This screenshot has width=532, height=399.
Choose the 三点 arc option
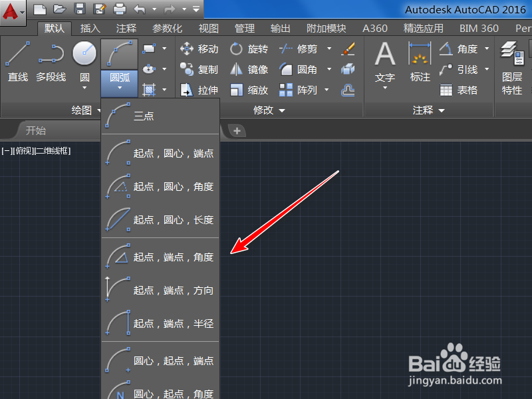pyautogui.click(x=160, y=116)
